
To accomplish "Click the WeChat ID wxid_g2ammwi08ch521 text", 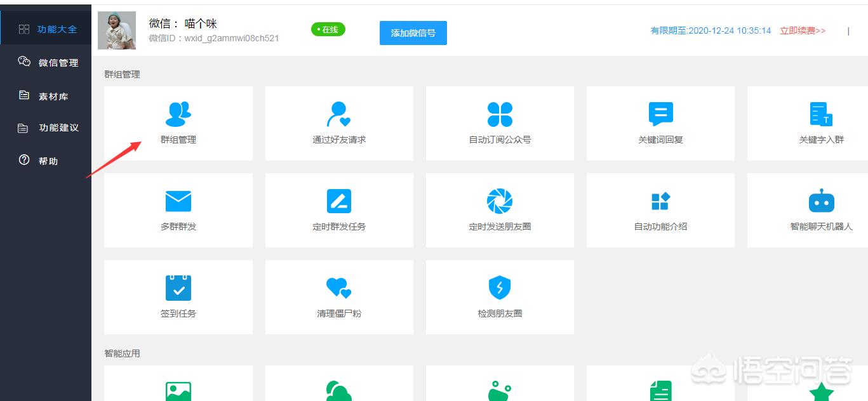I will point(214,38).
